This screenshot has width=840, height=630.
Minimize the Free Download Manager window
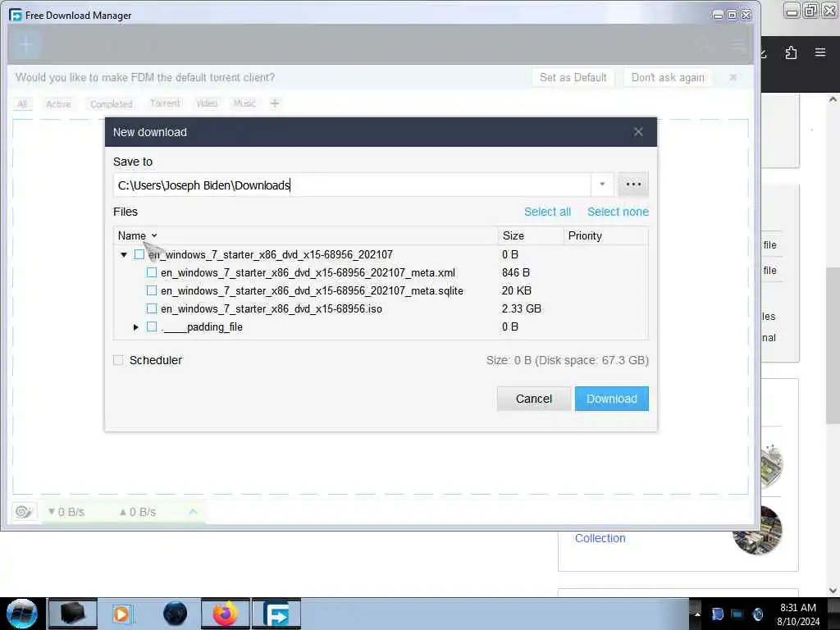point(719,15)
